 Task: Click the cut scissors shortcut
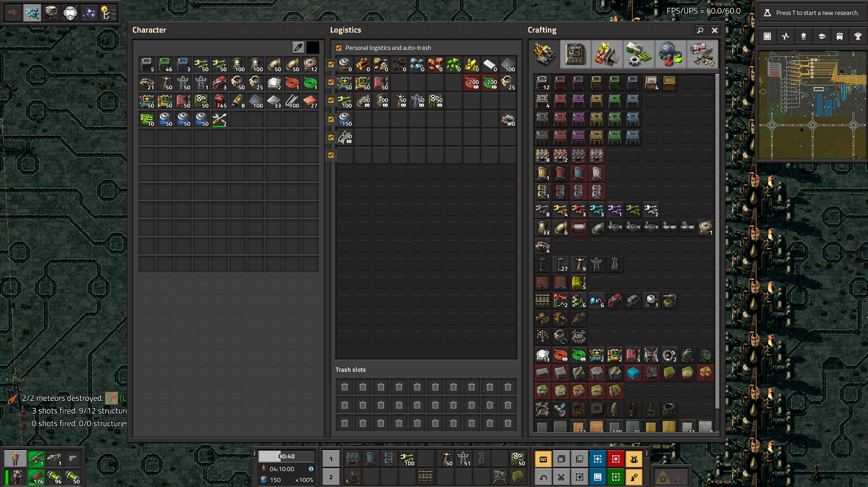tap(561, 477)
